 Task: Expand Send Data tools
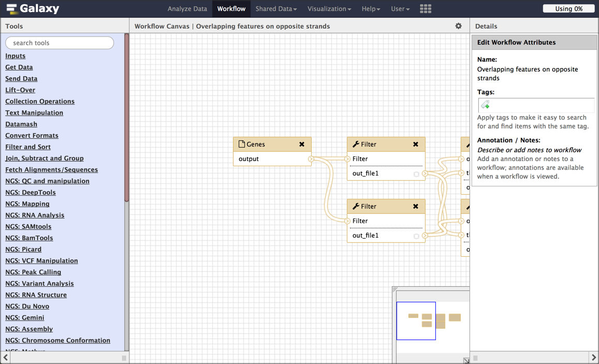pyautogui.click(x=21, y=79)
